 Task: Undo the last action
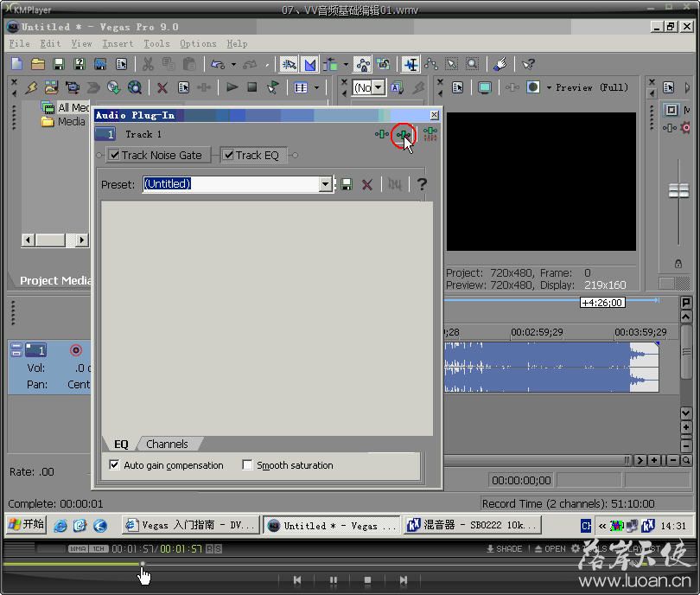click(218, 64)
